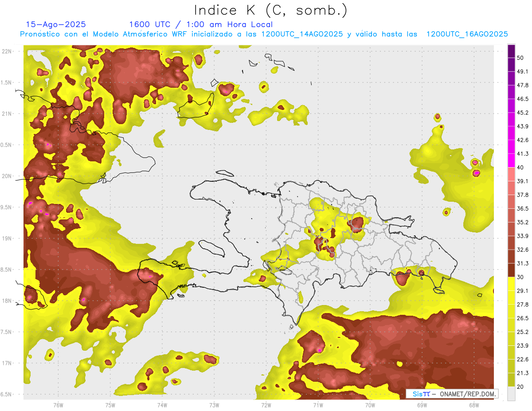
Task: Click the colorbar value "26.5"
Action: pyautogui.click(x=522, y=318)
